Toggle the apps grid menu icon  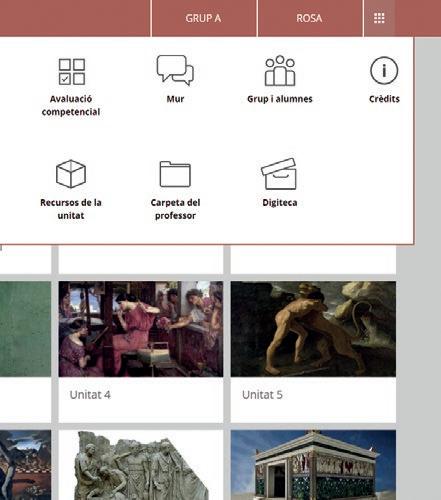click(379, 18)
